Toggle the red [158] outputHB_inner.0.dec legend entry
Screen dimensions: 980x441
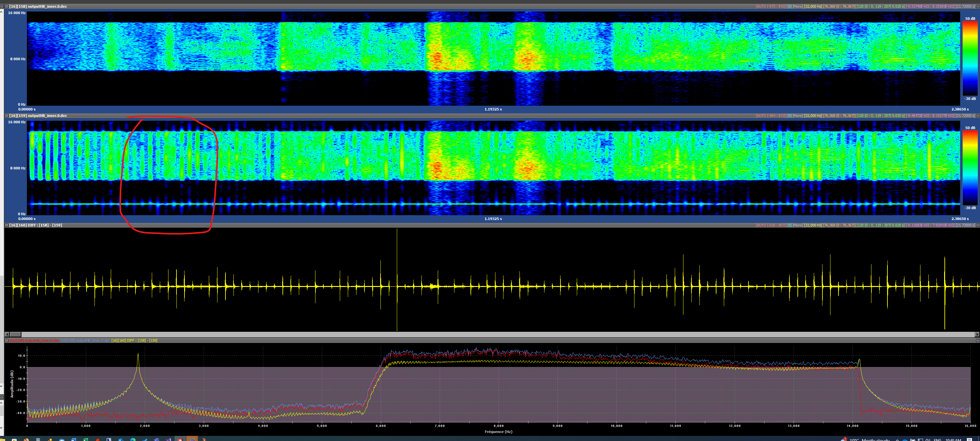[x=34, y=340]
